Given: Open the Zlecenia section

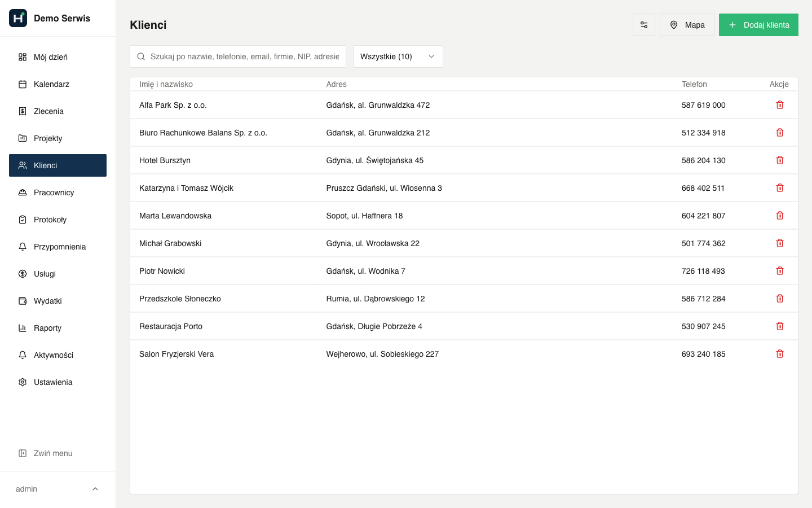Looking at the screenshot, I should click(58, 111).
